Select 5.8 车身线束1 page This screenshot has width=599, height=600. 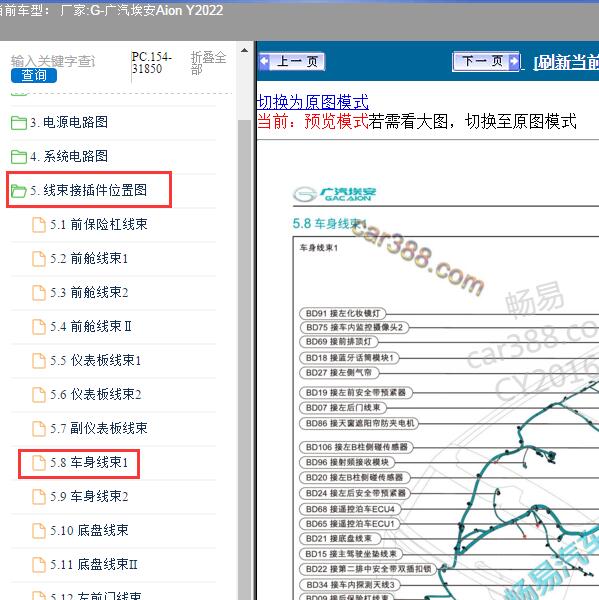[89, 462]
